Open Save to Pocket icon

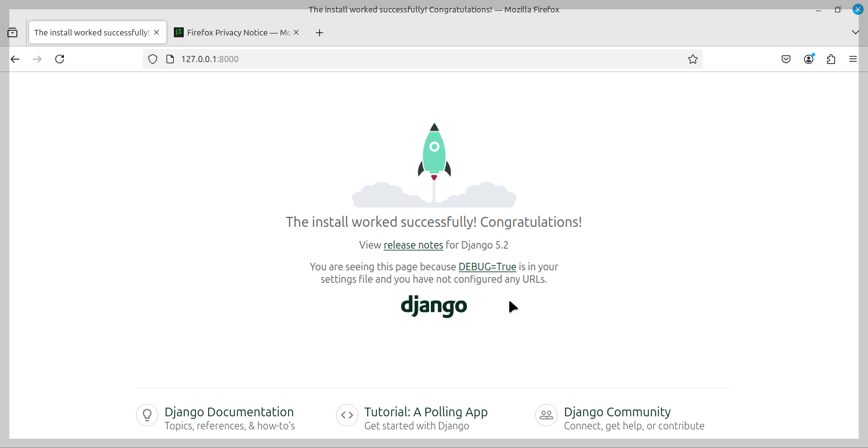click(x=786, y=59)
